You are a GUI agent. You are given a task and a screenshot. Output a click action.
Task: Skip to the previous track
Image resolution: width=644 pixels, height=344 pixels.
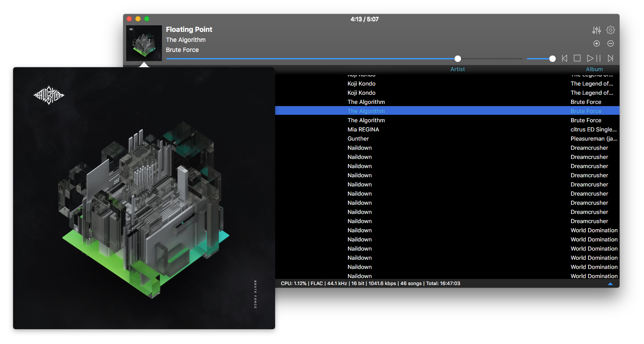coord(565,58)
